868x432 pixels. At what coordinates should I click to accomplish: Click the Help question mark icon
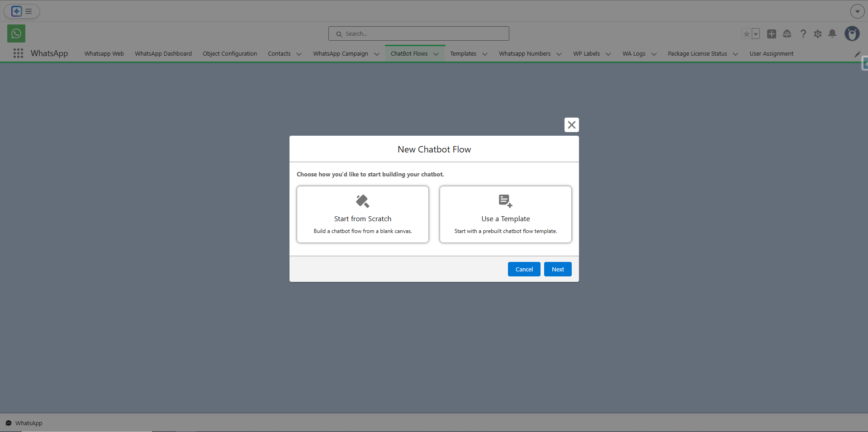[803, 33]
